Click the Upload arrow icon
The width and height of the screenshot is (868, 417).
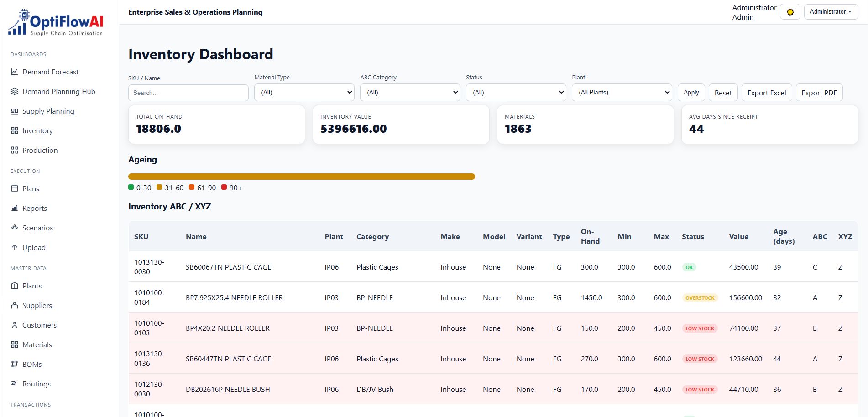[15, 248]
